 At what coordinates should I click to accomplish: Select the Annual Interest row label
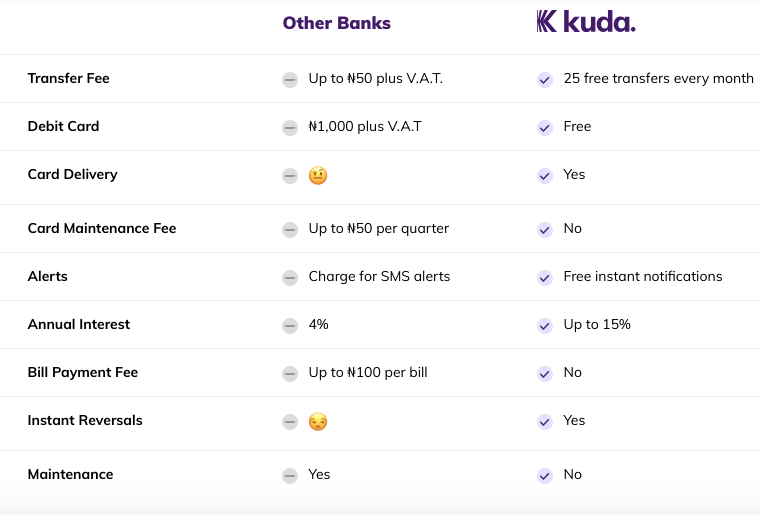click(x=79, y=324)
